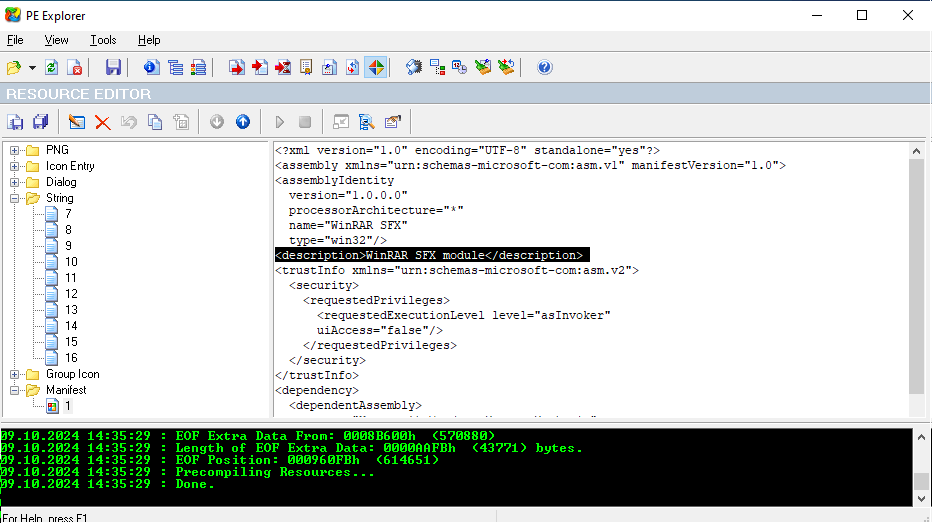Select string resource 10 in tree
The width and height of the screenshot is (932, 523).
pos(71,262)
